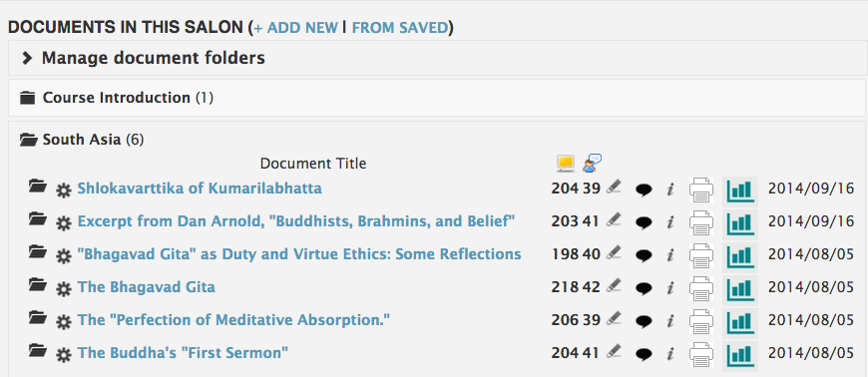This screenshot has width=868, height=377.
Task: Open statistics chart for Shlokavarttika of Kumarilabhatta
Action: 739,190
